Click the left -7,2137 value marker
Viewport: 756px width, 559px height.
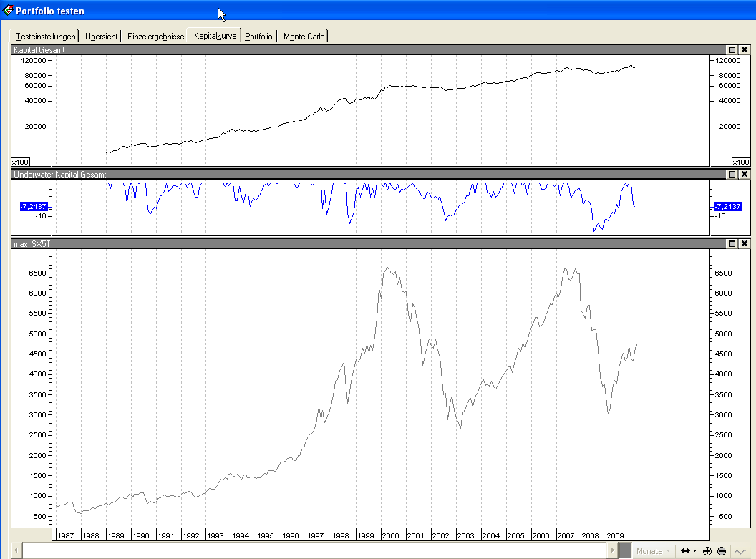point(34,206)
